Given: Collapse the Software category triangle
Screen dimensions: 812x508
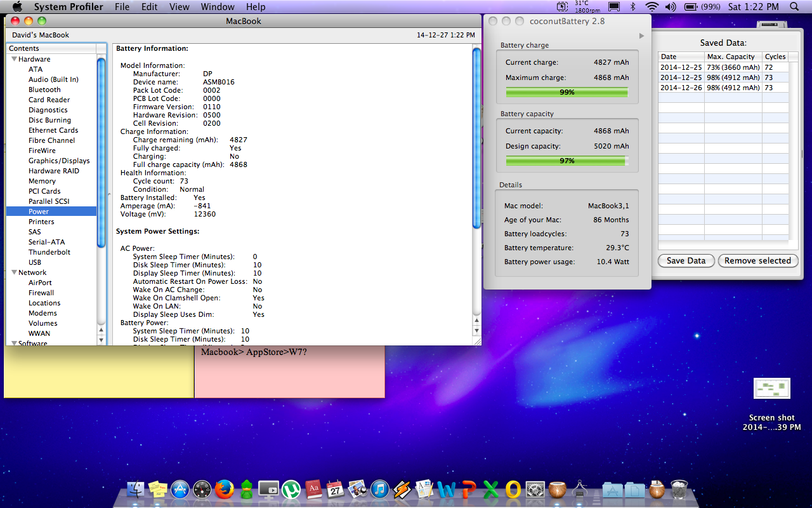Looking at the screenshot, I should point(14,343).
